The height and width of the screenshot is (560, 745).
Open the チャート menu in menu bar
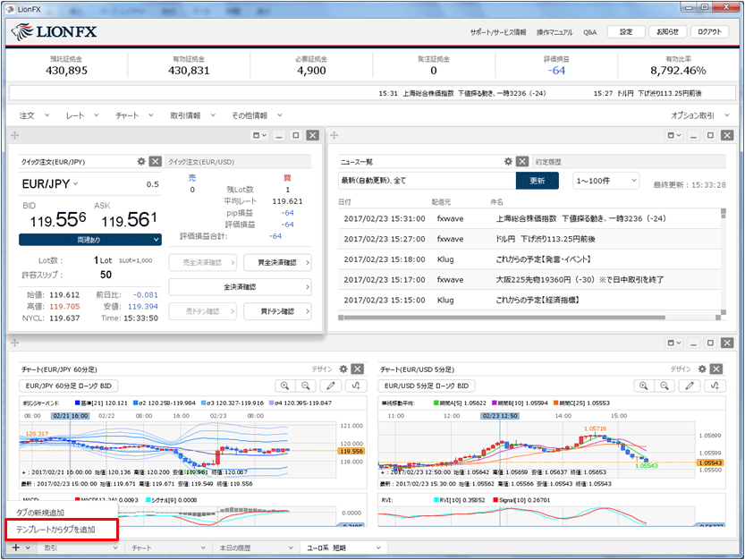[134, 115]
